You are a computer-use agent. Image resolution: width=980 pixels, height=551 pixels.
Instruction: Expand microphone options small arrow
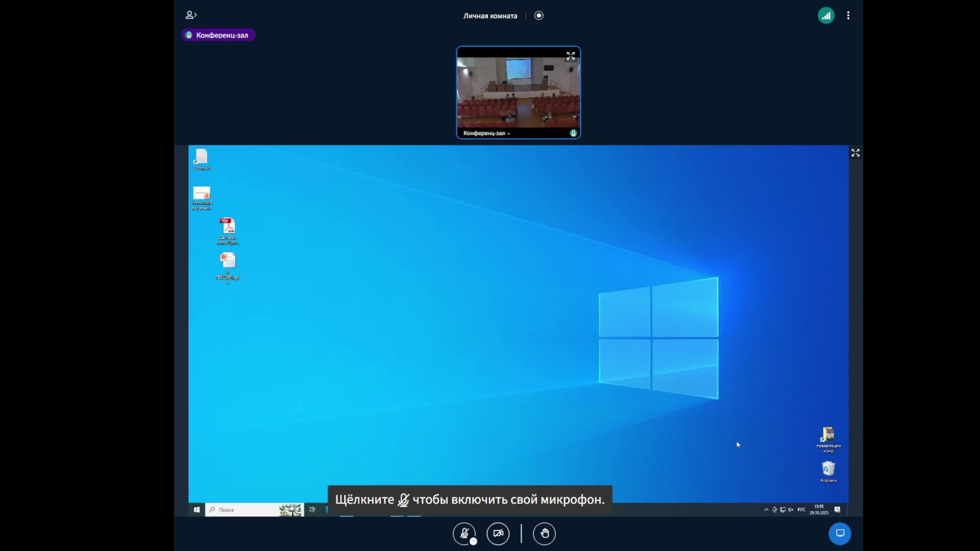coord(474,542)
